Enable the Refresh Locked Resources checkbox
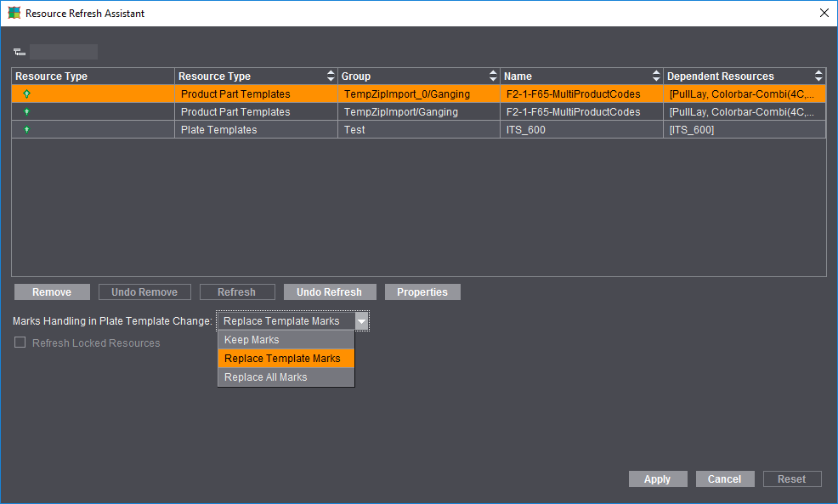This screenshot has width=838, height=504. pos(20,343)
